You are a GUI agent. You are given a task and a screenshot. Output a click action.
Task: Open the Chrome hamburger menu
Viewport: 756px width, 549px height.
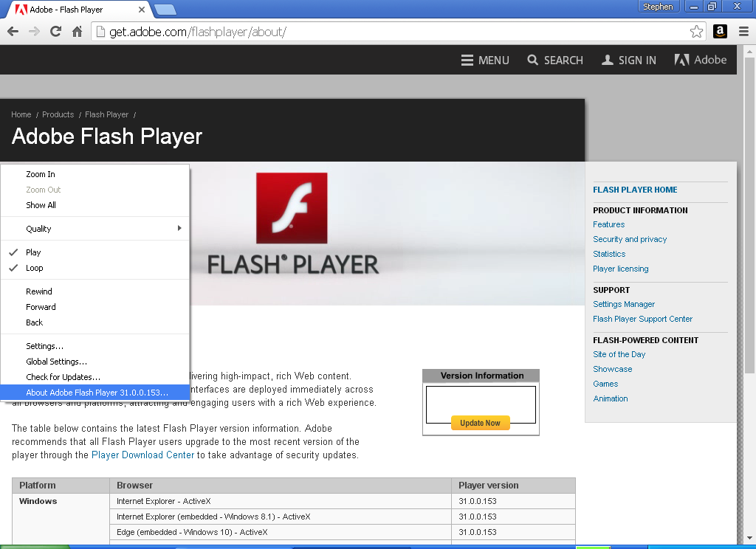743,32
